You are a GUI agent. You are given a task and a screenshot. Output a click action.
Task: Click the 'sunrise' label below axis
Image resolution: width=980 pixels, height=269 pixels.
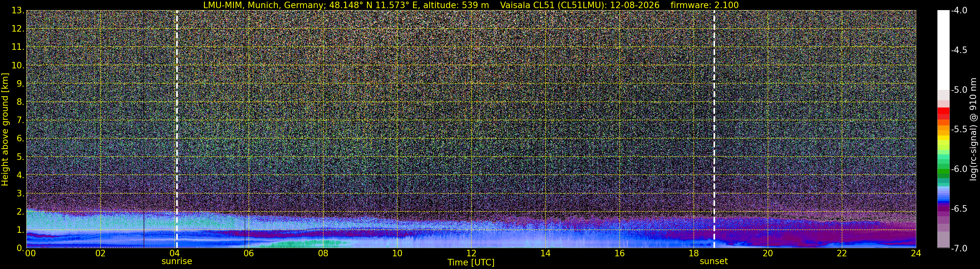(177, 262)
